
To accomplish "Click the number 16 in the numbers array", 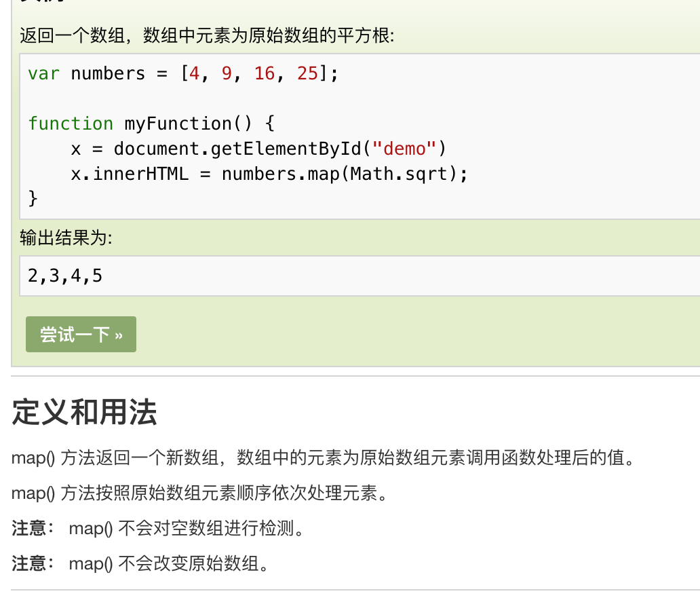I will coord(265,73).
